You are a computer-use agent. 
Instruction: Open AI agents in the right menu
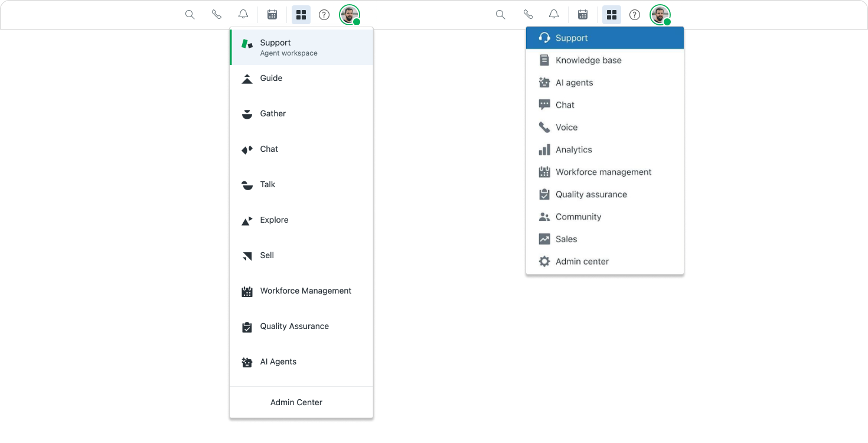(x=605, y=83)
